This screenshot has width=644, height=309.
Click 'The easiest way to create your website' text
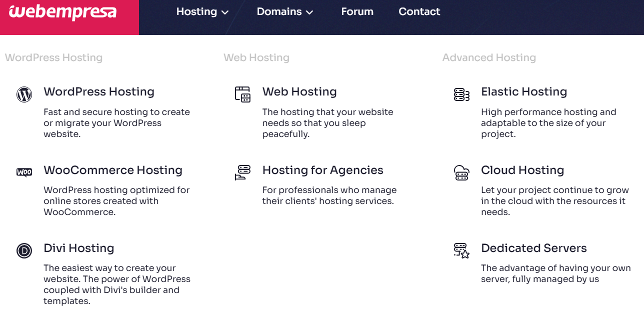pos(117,284)
